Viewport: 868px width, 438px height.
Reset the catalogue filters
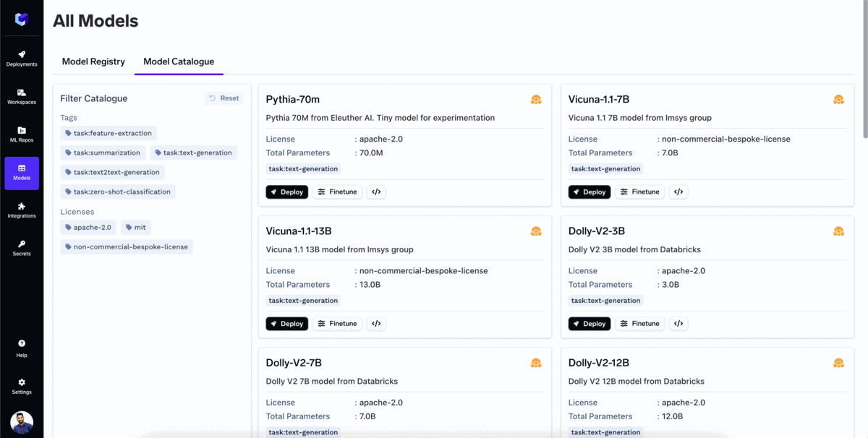(x=224, y=98)
